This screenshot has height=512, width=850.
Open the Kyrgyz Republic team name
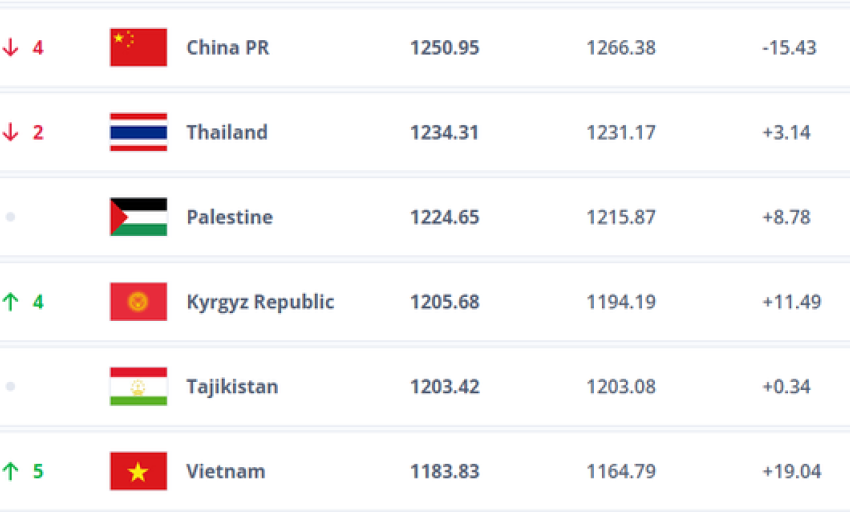coord(260,302)
